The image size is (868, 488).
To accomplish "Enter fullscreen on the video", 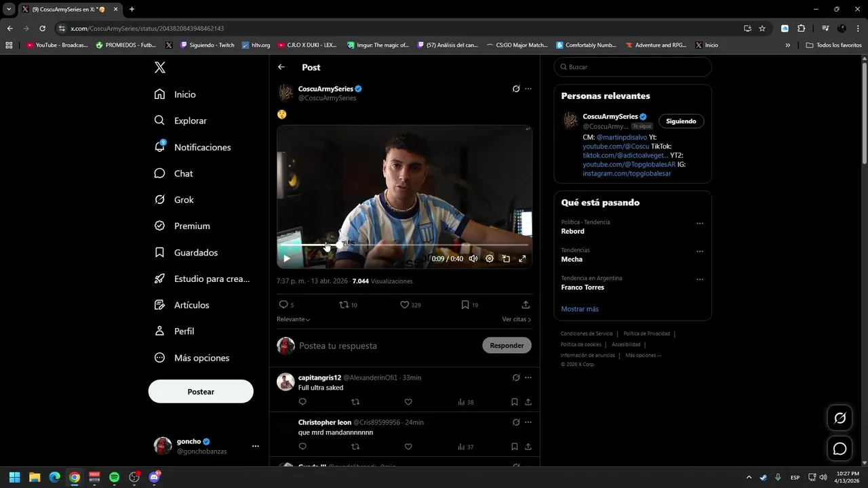I will coord(522,258).
